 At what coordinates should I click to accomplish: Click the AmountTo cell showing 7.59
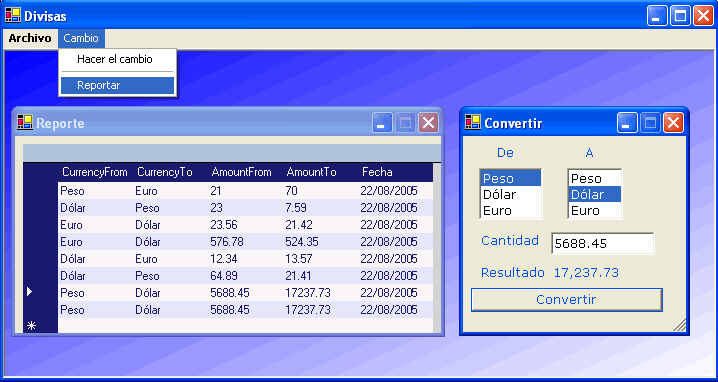pos(321,207)
